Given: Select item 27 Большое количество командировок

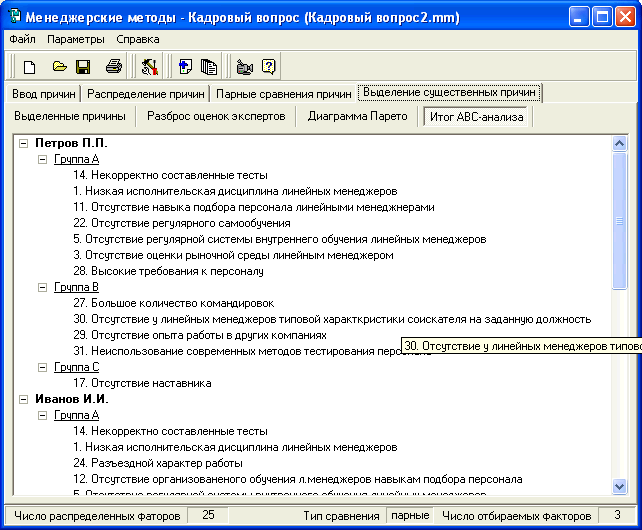Looking at the screenshot, I should [174, 303].
